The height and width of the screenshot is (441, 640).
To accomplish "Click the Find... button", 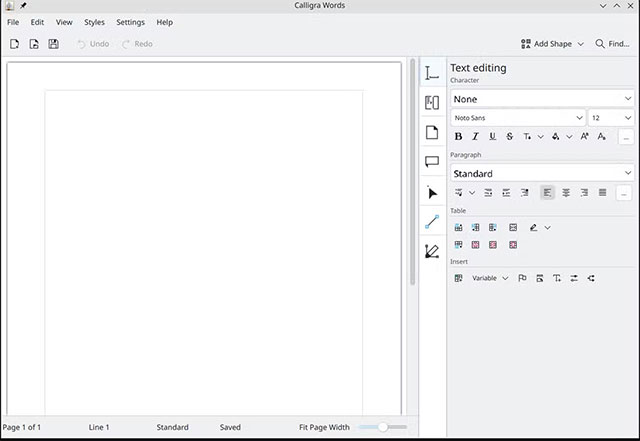I will coord(612,44).
